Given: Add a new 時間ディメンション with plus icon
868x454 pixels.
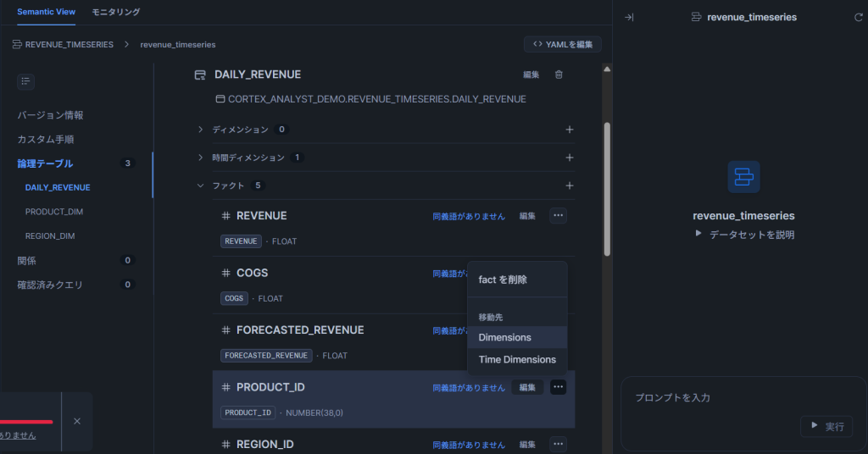Looking at the screenshot, I should [569, 158].
